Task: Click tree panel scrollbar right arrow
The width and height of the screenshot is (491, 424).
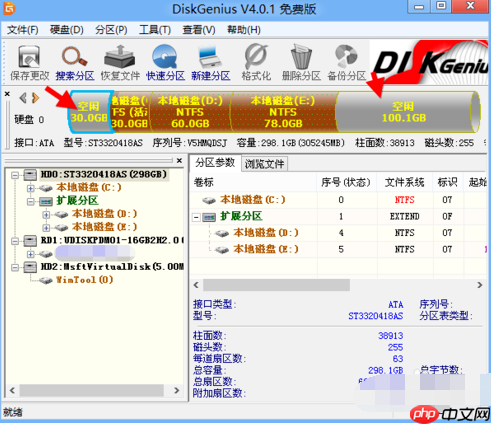Action: tap(177, 390)
